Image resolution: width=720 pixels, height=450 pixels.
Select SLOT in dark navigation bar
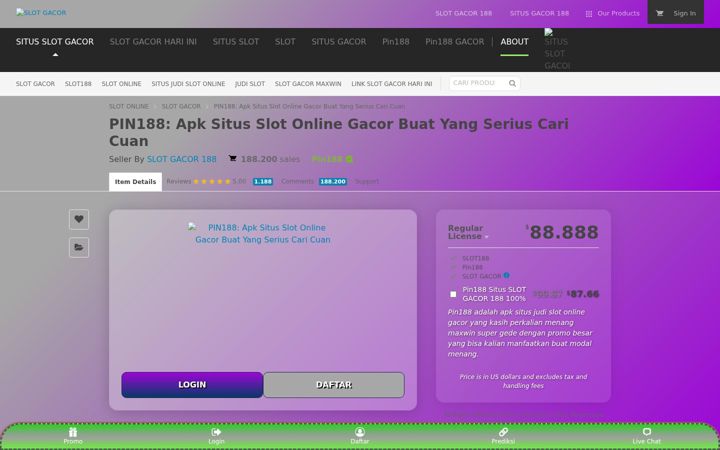[x=285, y=42]
